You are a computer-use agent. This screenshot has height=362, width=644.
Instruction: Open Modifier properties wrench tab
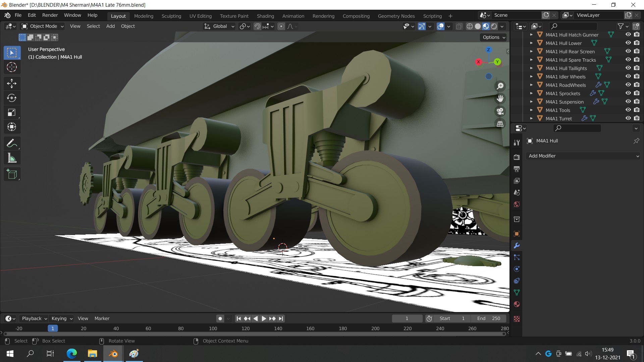point(517,246)
